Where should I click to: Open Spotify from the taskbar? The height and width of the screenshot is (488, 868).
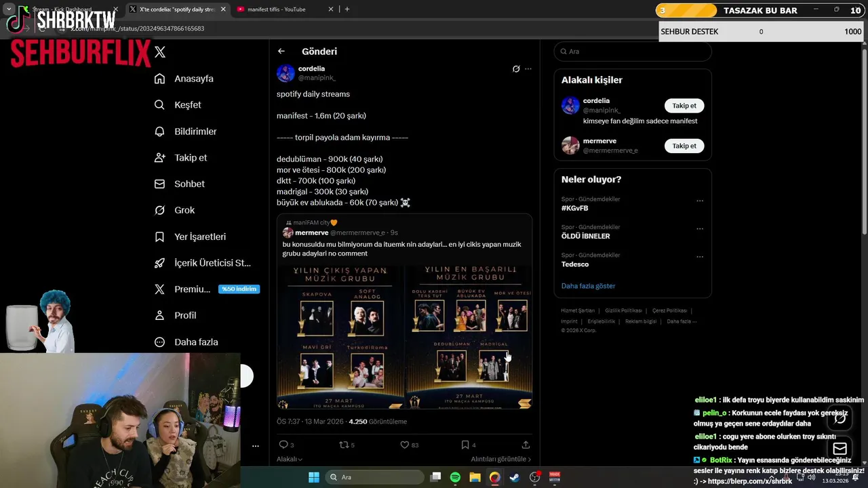coord(455,477)
